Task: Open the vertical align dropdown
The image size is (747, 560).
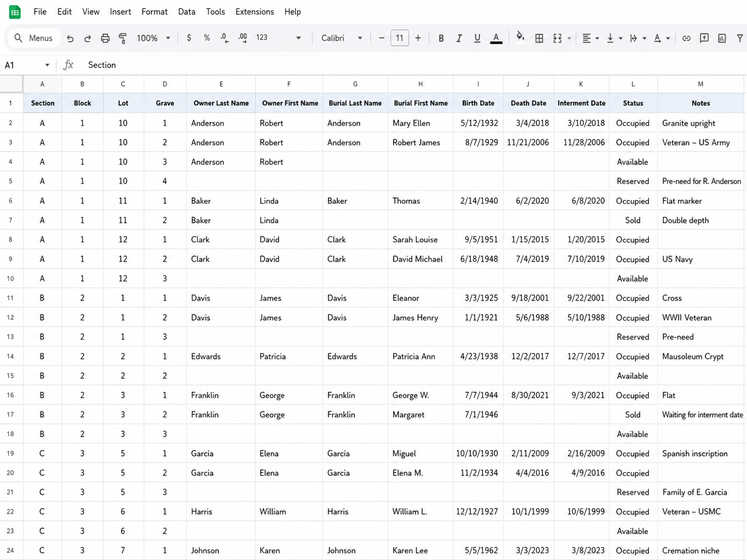Action: point(614,38)
